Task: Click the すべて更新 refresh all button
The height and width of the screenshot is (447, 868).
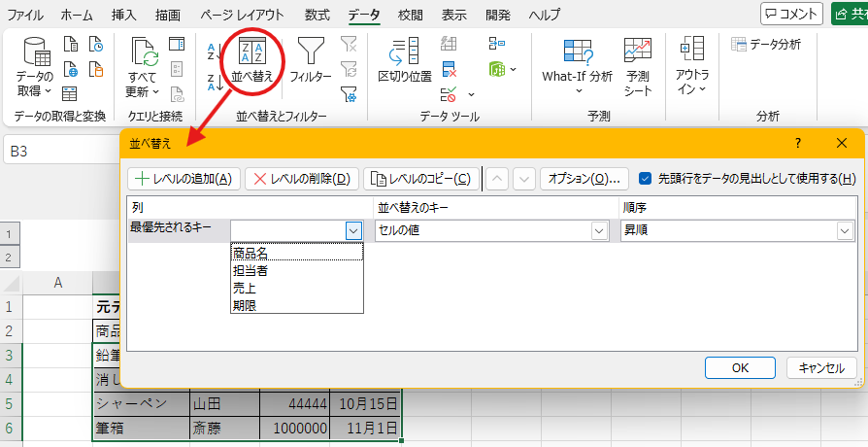Action: (x=143, y=66)
